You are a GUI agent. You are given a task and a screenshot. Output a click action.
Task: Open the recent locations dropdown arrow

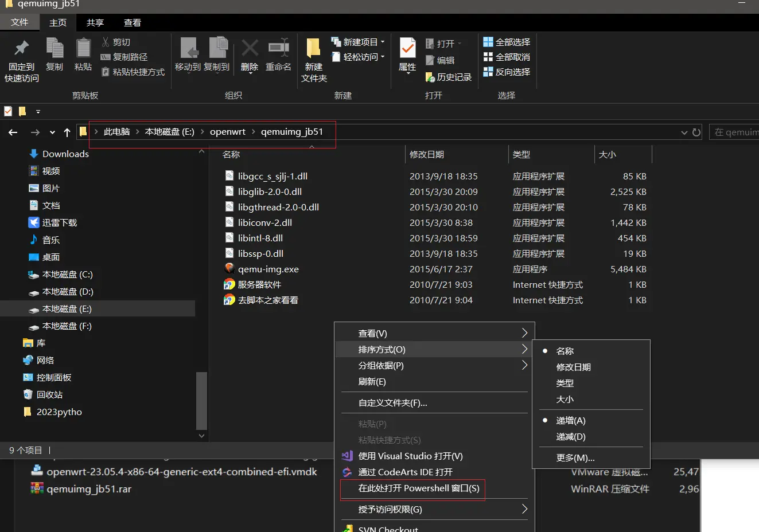(52, 132)
